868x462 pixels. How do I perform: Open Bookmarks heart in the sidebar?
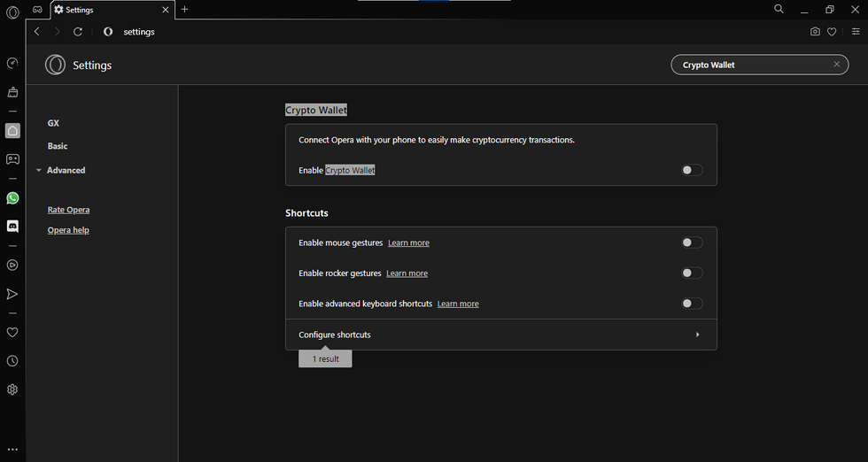12,332
